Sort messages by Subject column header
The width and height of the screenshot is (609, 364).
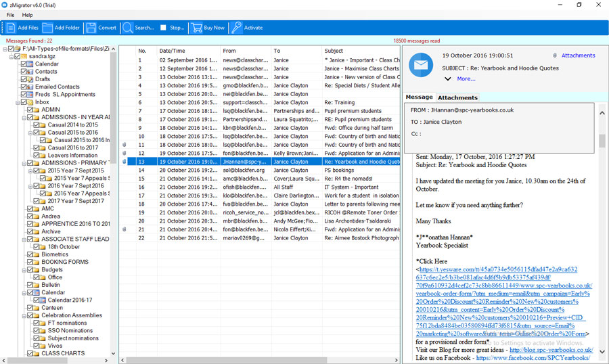(361, 51)
